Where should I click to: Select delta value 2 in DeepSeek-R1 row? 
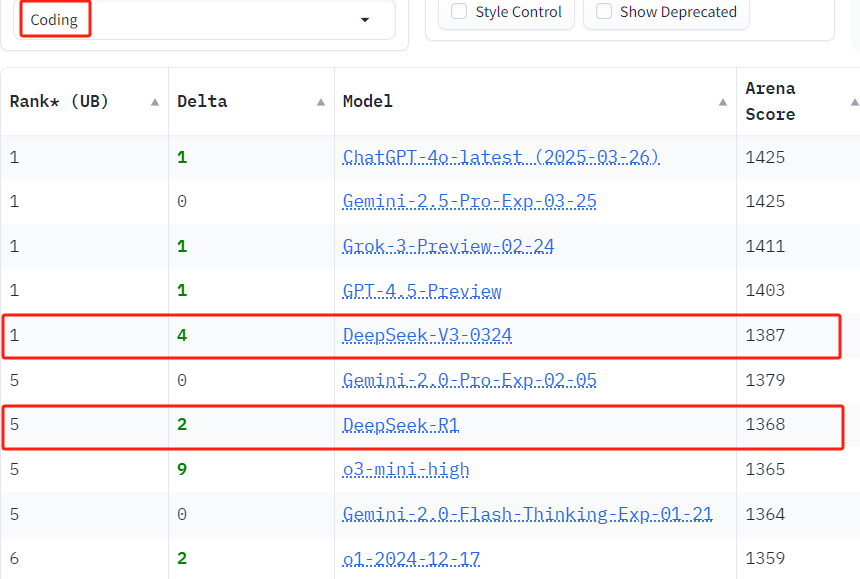pyautogui.click(x=182, y=424)
